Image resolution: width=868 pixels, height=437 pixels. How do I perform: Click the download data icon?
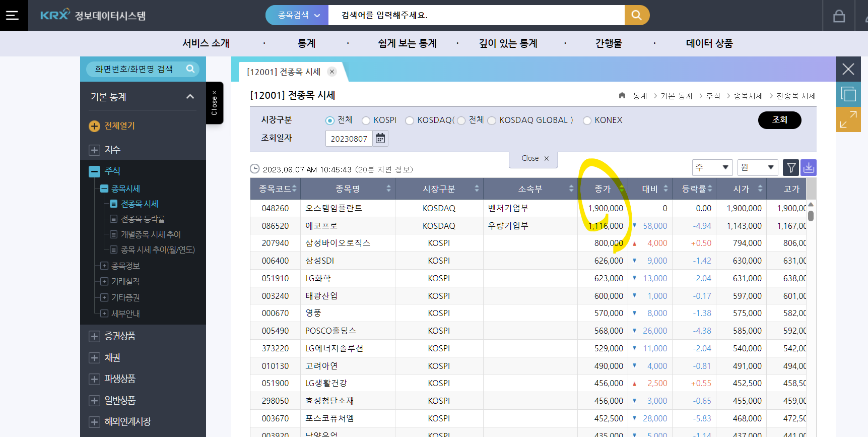pyautogui.click(x=809, y=167)
